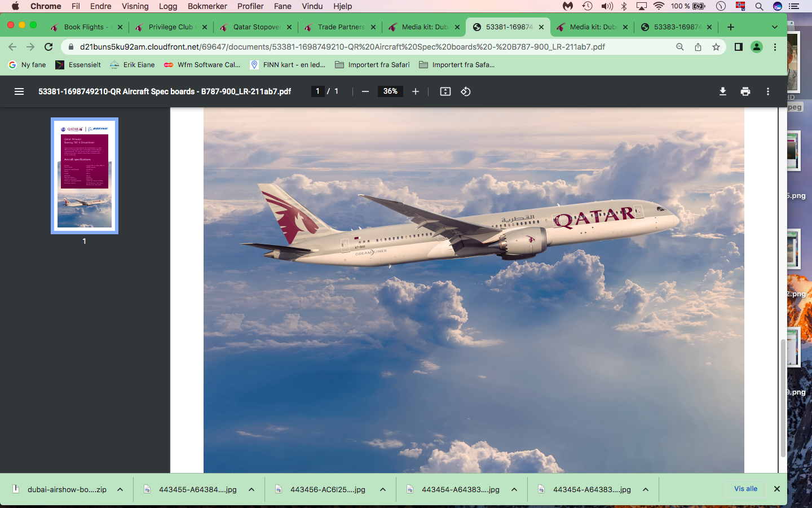Open the Bokmerker menu
The height and width of the screenshot is (508, 812).
[x=208, y=6]
